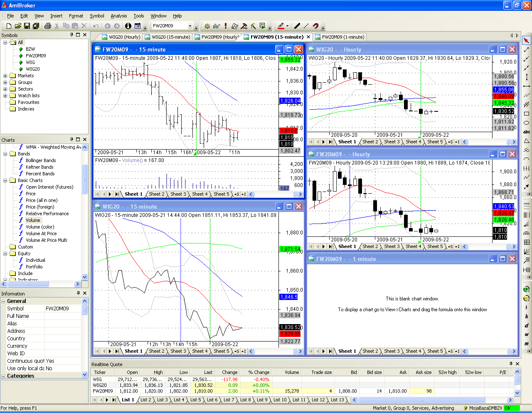This screenshot has height=413, width=532.
Task: Expand the Sectors tree node
Action: point(5,89)
